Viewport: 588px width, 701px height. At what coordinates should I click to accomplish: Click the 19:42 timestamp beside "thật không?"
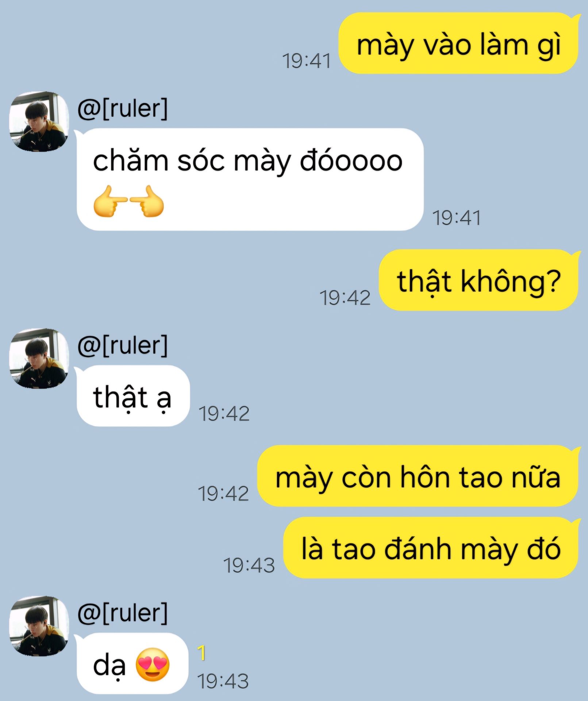pos(345,298)
